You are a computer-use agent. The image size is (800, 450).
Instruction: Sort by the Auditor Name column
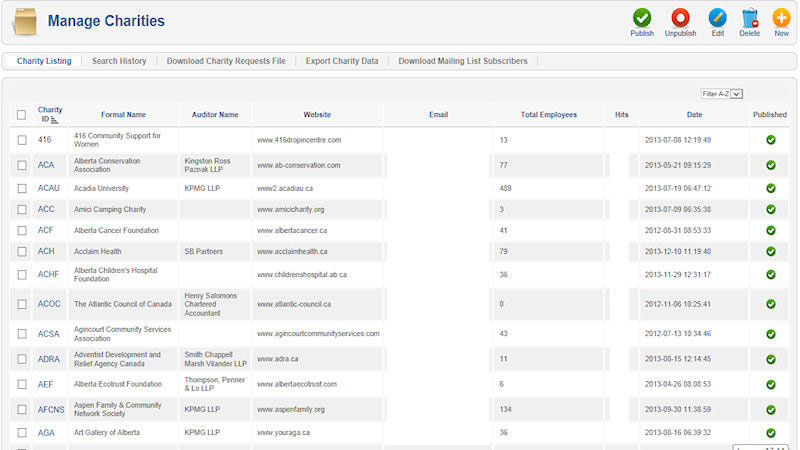point(215,115)
